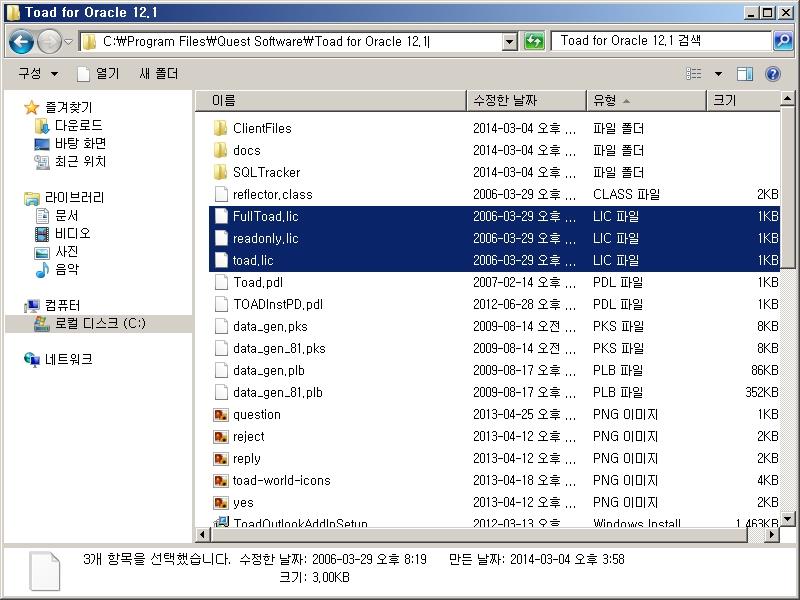The width and height of the screenshot is (800, 600).
Task: Click the vertical scrollbar down arrow
Action: tap(787, 518)
